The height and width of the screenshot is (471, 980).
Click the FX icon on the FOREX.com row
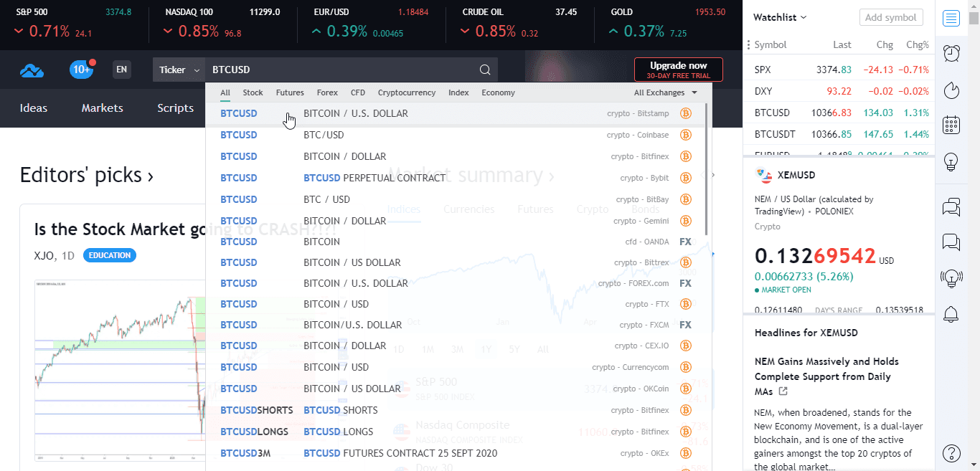[685, 283]
